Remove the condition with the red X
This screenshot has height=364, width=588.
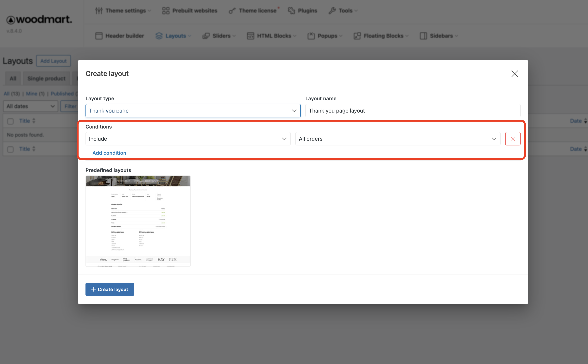[513, 139]
